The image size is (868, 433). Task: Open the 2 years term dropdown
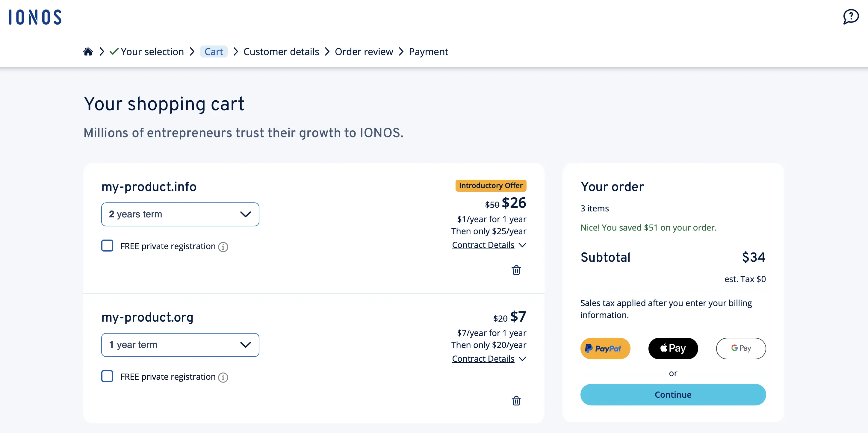tap(180, 214)
